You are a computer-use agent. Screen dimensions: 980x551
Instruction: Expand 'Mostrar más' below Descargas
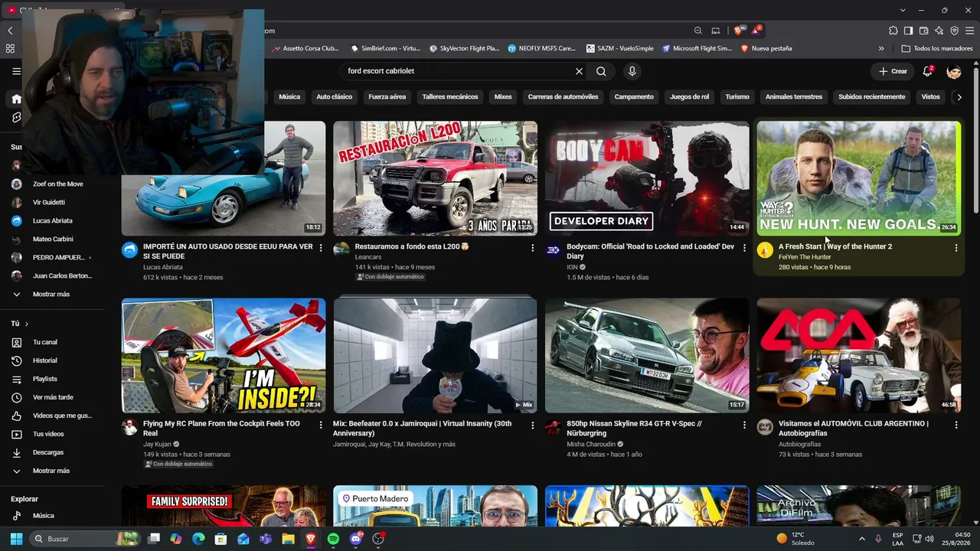[52, 471]
